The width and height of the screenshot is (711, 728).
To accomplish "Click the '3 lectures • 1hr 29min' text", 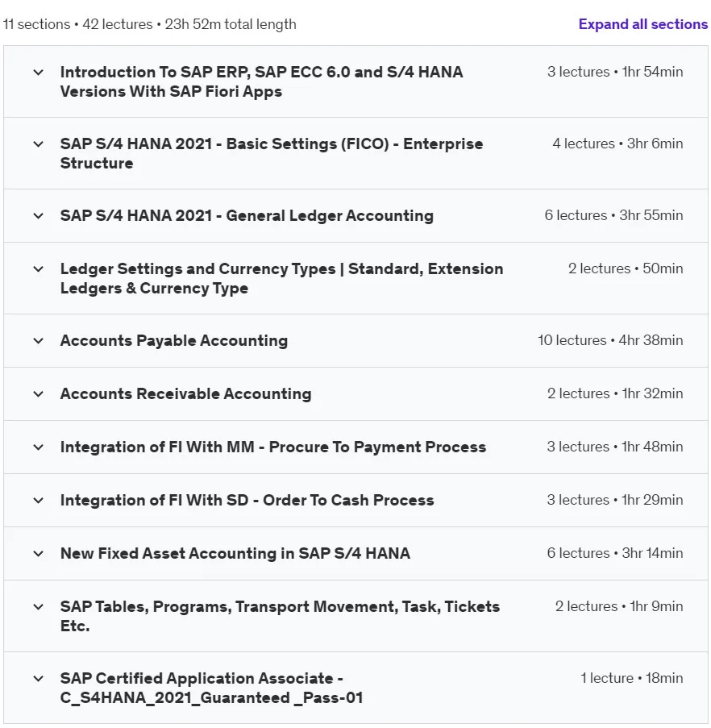I will point(615,500).
